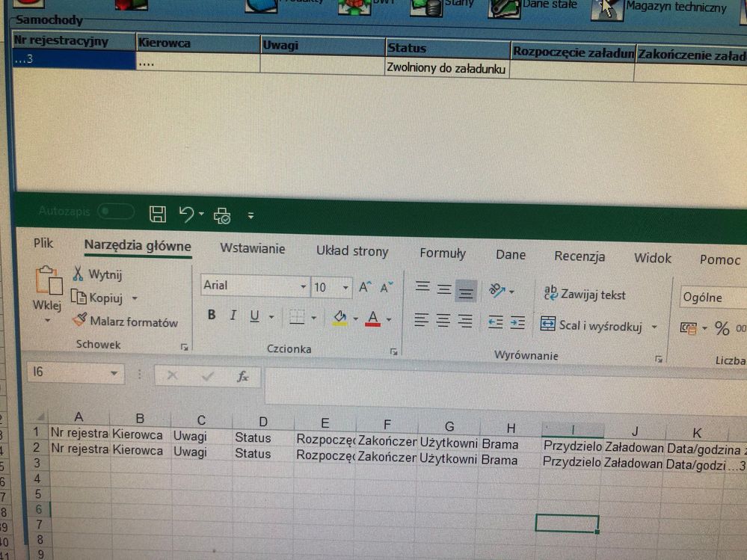
Task: Decrease font size with smaller A icon
Action: (x=387, y=288)
